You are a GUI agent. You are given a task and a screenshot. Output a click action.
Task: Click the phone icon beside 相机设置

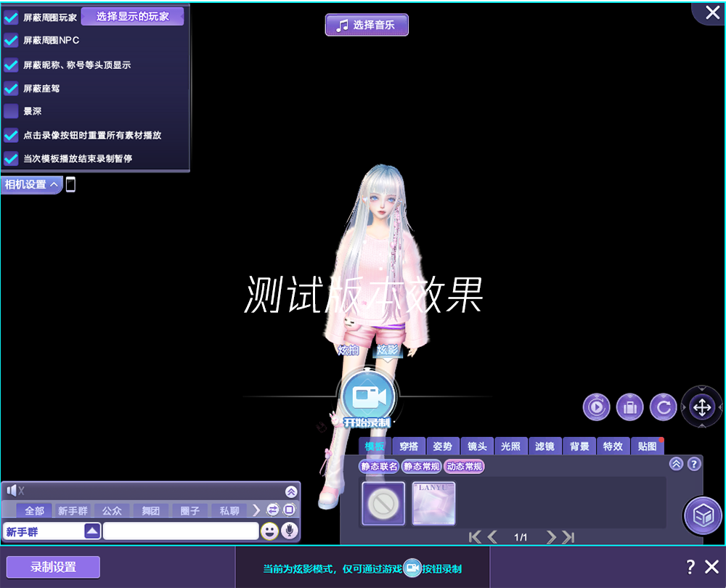(x=70, y=184)
